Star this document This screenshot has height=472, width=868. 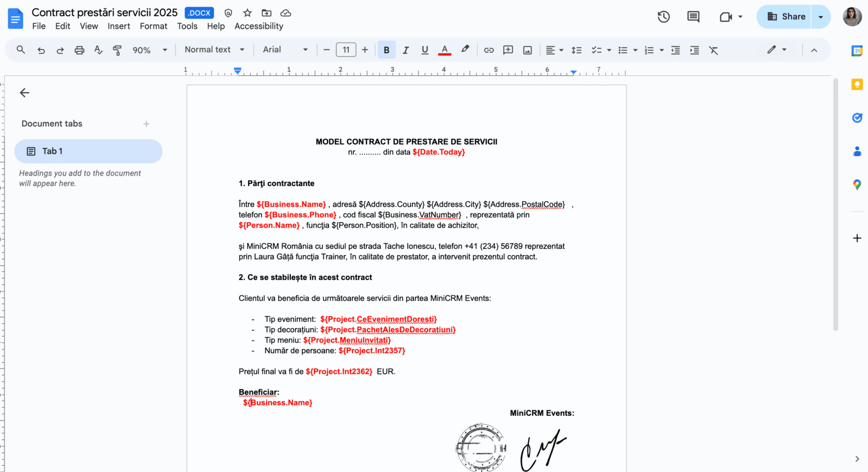(247, 13)
